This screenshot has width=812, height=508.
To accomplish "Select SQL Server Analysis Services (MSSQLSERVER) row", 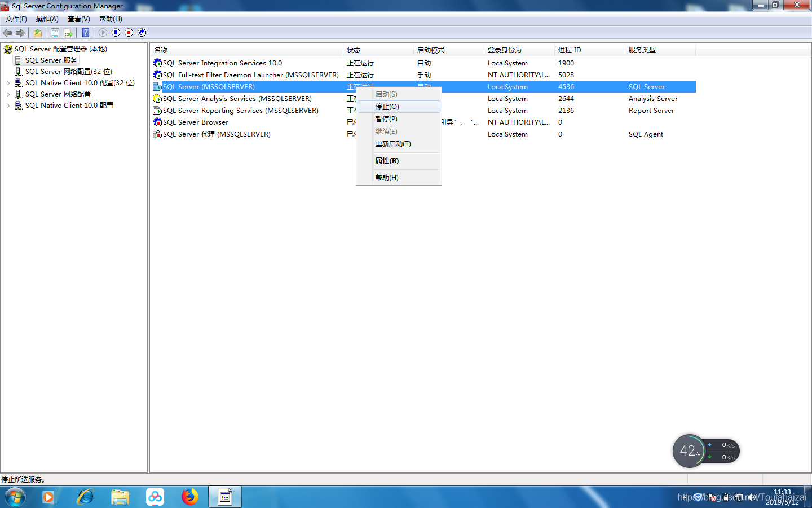I will click(x=423, y=99).
